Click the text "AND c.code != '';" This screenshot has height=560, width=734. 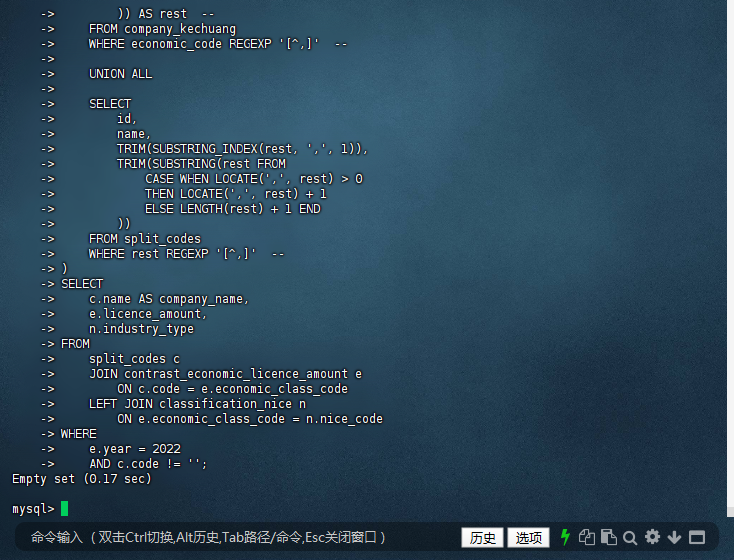pyautogui.click(x=148, y=464)
